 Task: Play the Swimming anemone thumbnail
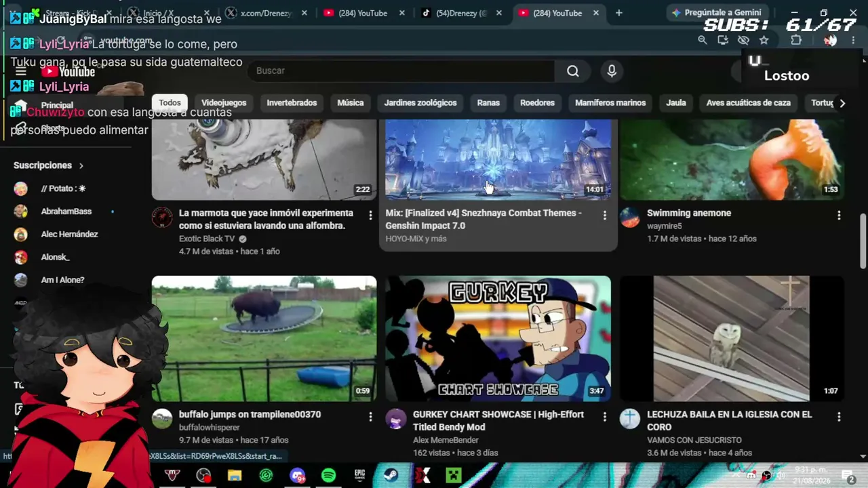(x=732, y=160)
